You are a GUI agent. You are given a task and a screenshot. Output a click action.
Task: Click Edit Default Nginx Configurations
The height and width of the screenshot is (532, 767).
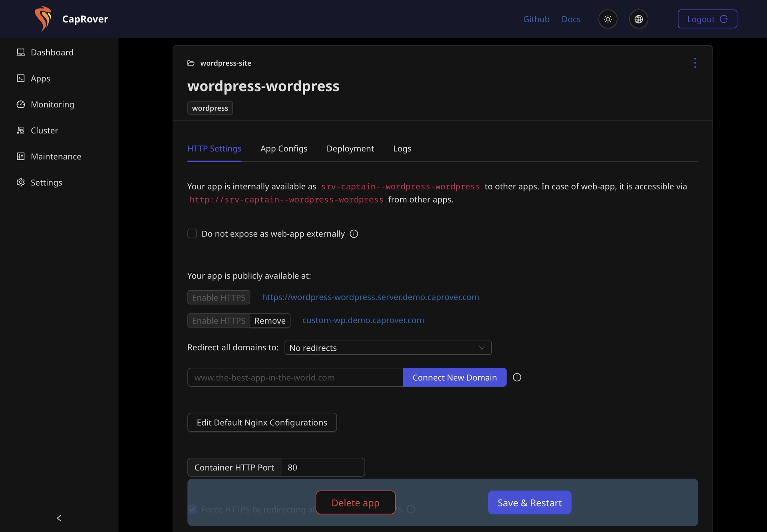tap(262, 422)
